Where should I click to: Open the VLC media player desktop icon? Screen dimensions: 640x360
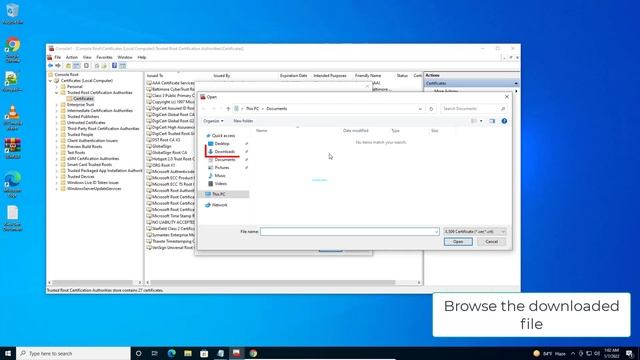pyautogui.click(x=13, y=118)
